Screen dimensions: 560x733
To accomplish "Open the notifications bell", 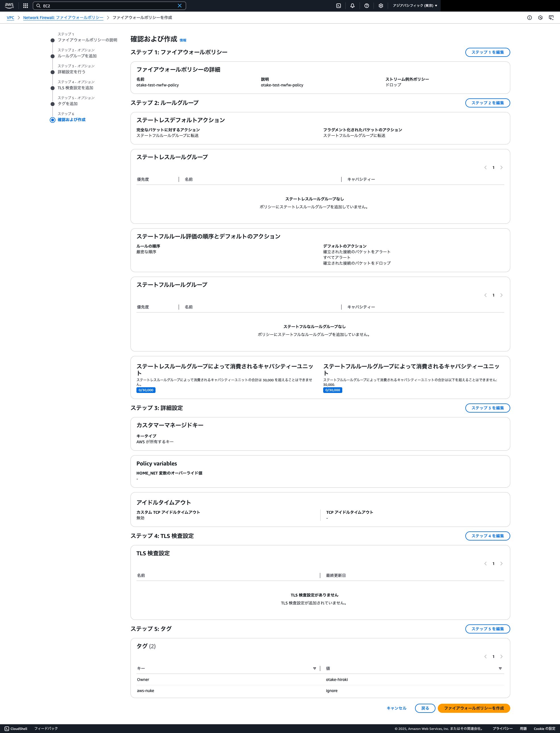I will click(x=352, y=6).
